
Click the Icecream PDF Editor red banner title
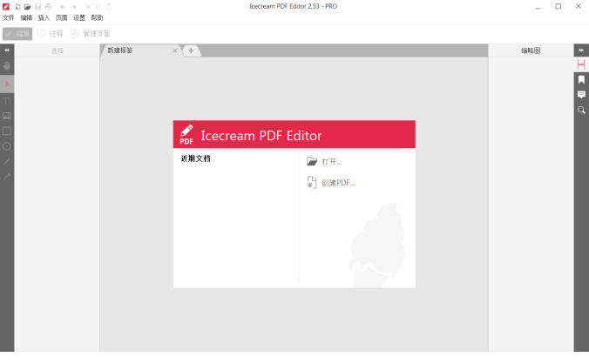point(261,136)
